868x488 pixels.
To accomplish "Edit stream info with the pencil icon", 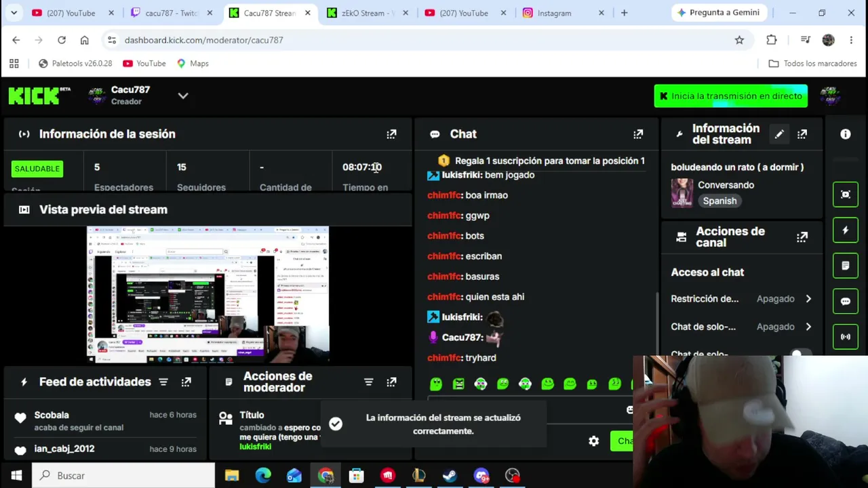I will [779, 134].
